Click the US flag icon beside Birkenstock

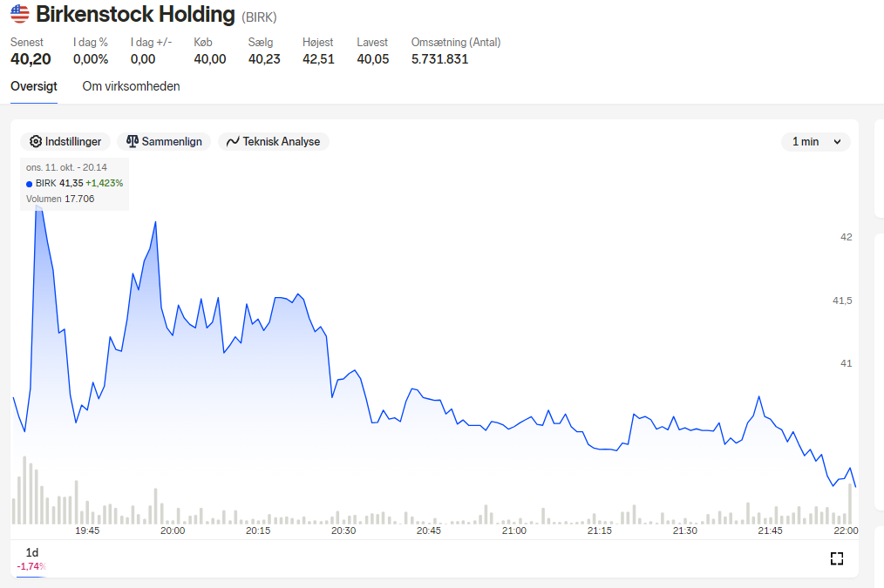pyautogui.click(x=20, y=14)
